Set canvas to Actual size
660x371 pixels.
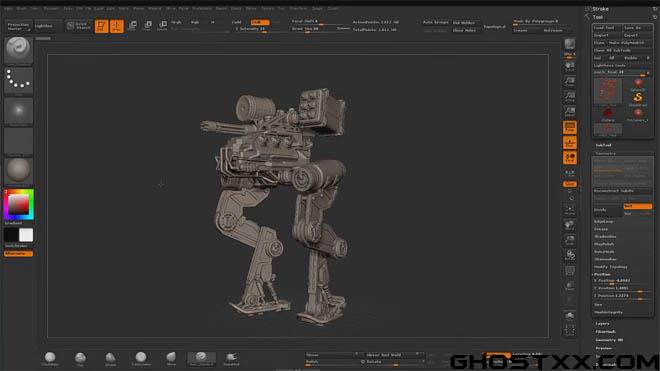(x=570, y=96)
